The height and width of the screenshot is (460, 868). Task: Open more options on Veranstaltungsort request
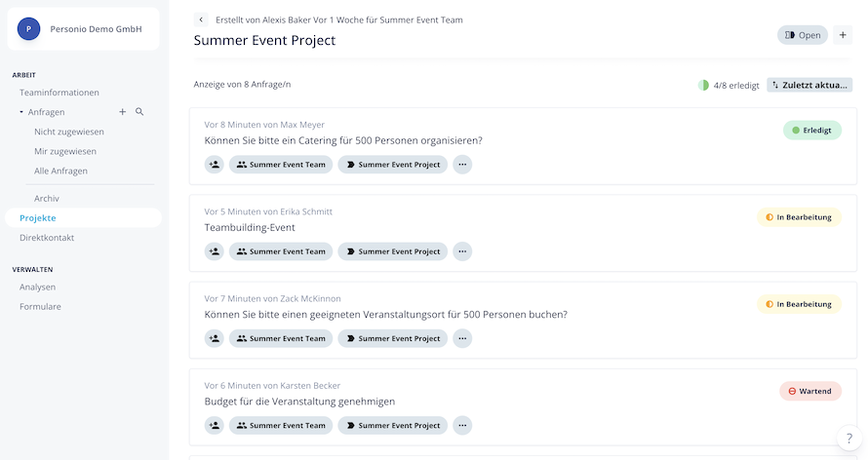[x=462, y=339]
